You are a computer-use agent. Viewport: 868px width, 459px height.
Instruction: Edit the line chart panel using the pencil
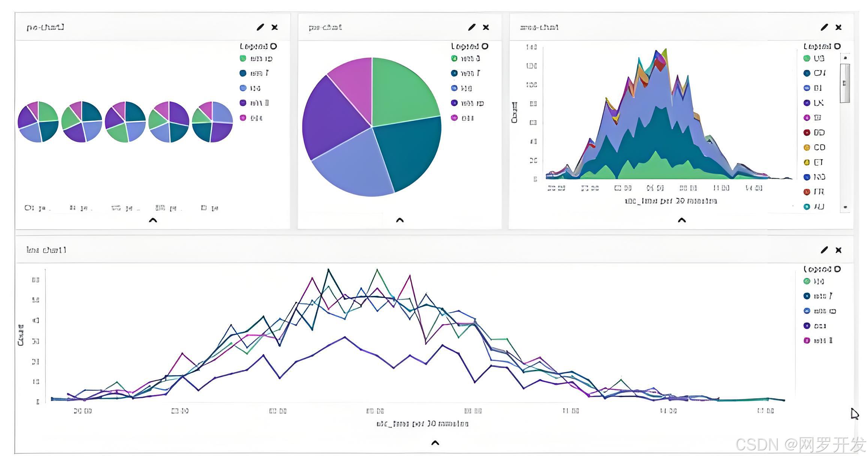(x=824, y=250)
